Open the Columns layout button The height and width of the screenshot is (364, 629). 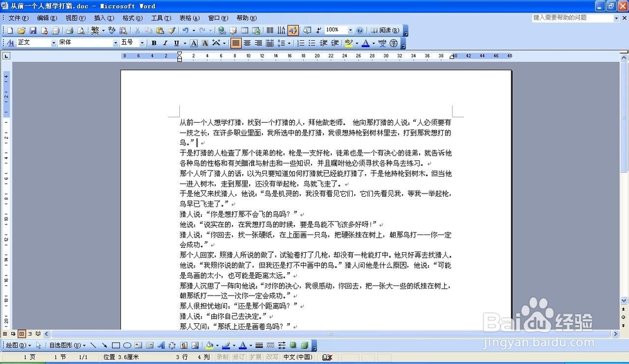270,30
